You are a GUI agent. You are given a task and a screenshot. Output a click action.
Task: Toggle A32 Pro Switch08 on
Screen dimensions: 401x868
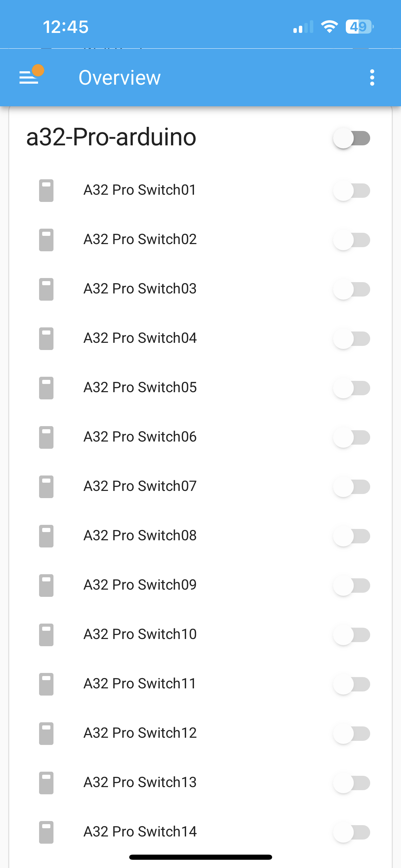tap(352, 536)
